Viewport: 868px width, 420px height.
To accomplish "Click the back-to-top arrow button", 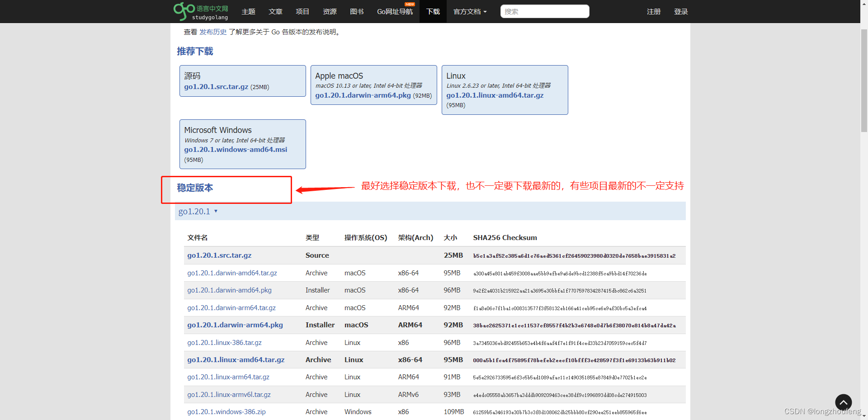I will tap(843, 402).
